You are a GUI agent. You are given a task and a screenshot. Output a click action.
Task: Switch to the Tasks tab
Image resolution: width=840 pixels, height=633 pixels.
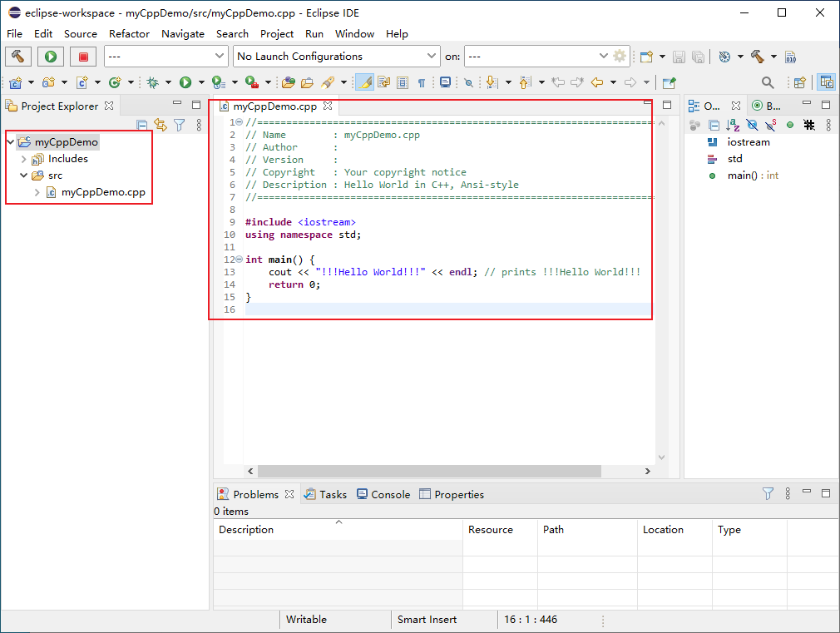click(x=325, y=494)
